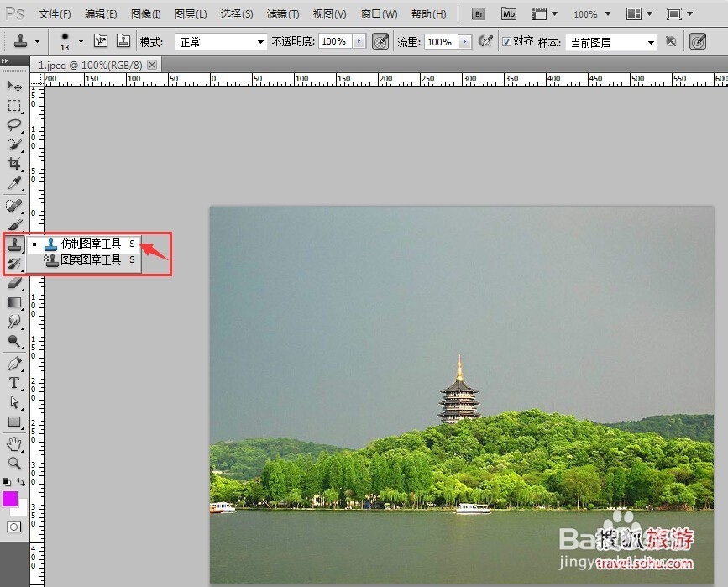Select the Rectangle shape tool
The image size is (728, 587).
click(x=14, y=422)
